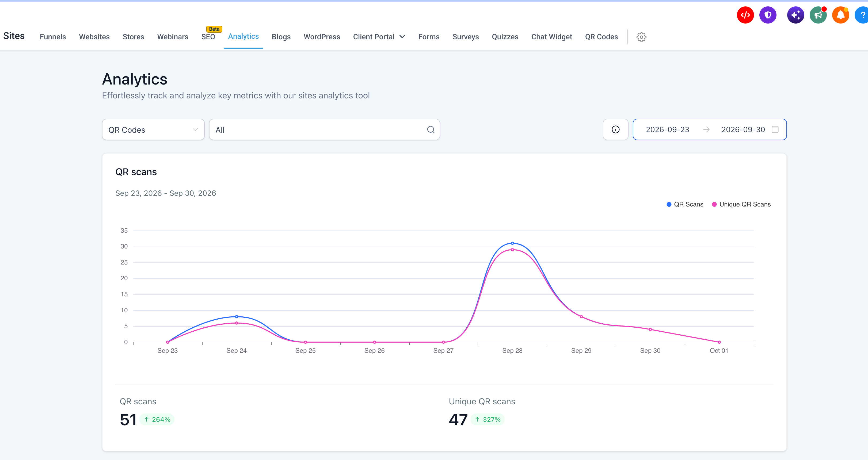Open the Websites tab

coord(94,37)
